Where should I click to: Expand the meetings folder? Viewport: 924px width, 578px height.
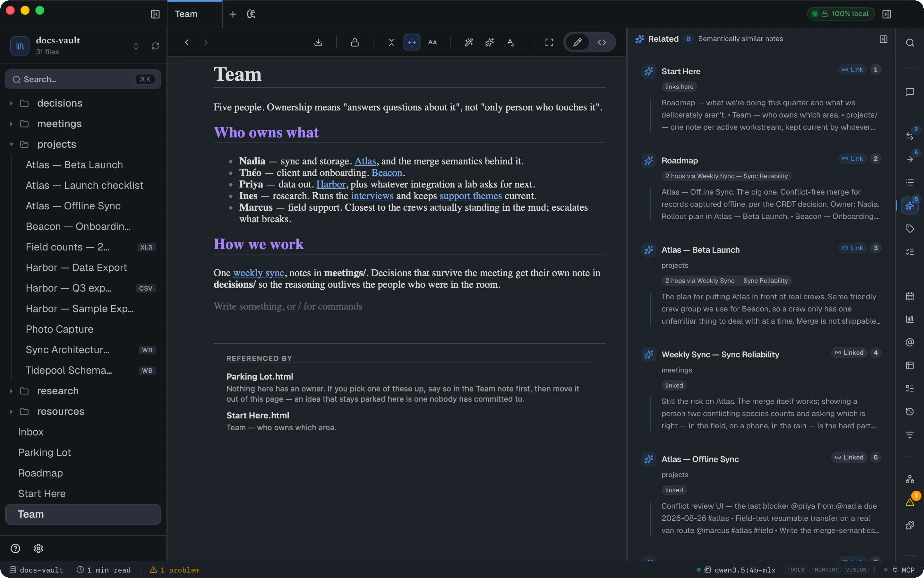[12, 124]
